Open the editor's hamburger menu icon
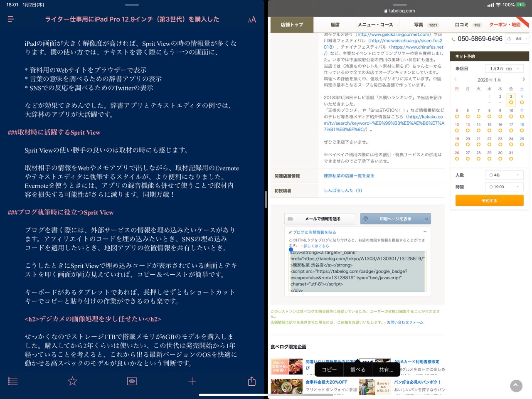The height and width of the screenshot is (399, 532). click(x=11, y=19)
